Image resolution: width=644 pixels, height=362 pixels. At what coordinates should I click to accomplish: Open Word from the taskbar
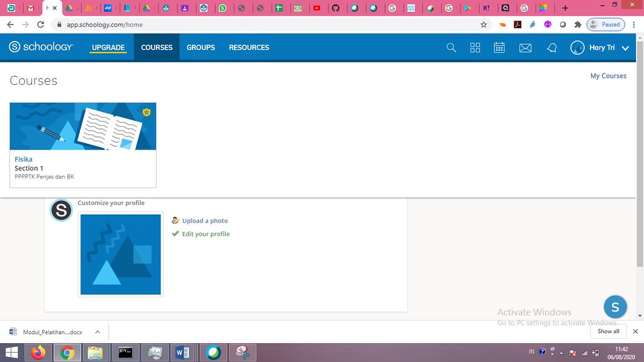[182, 353]
